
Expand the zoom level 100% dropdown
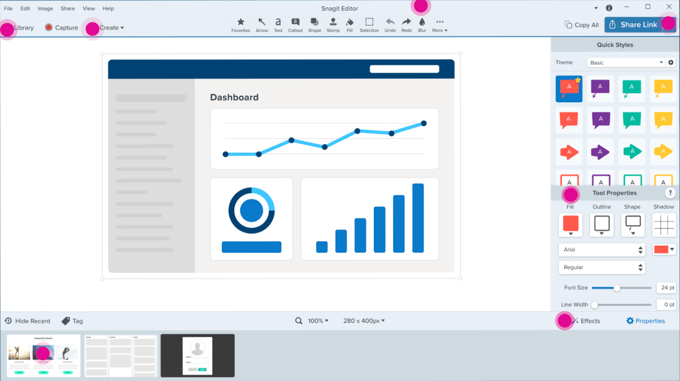[x=318, y=321]
